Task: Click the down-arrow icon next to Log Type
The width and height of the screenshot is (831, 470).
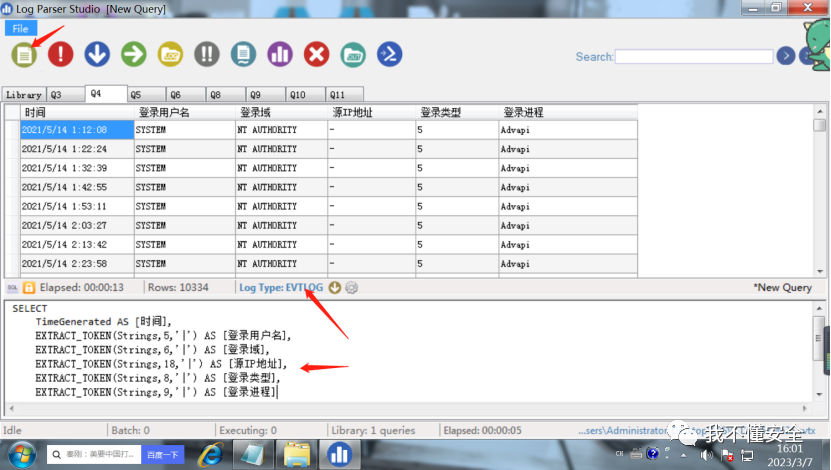Action: click(x=334, y=287)
